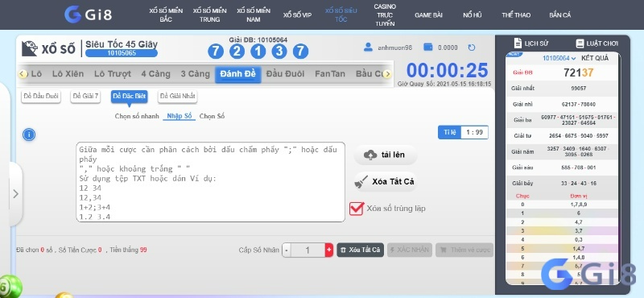This screenshot has width=644, height=298.
Task: Open Lịch Sử history document icon
Action: 518,43
